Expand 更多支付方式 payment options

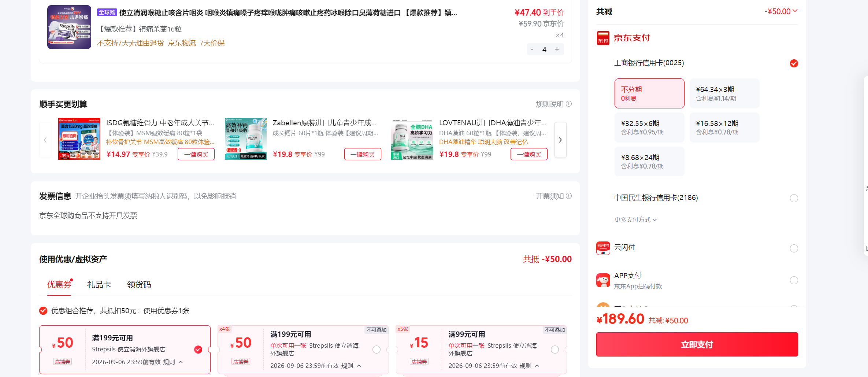pos(636,219)
